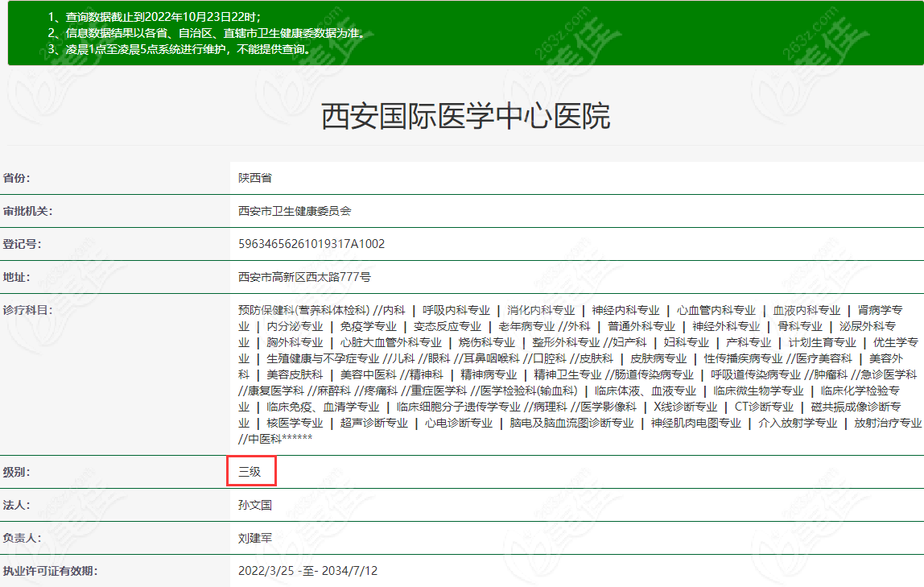This screenshot has width=924, height=587.
Task: Select the level value 三级
Action: coord(250,472)
